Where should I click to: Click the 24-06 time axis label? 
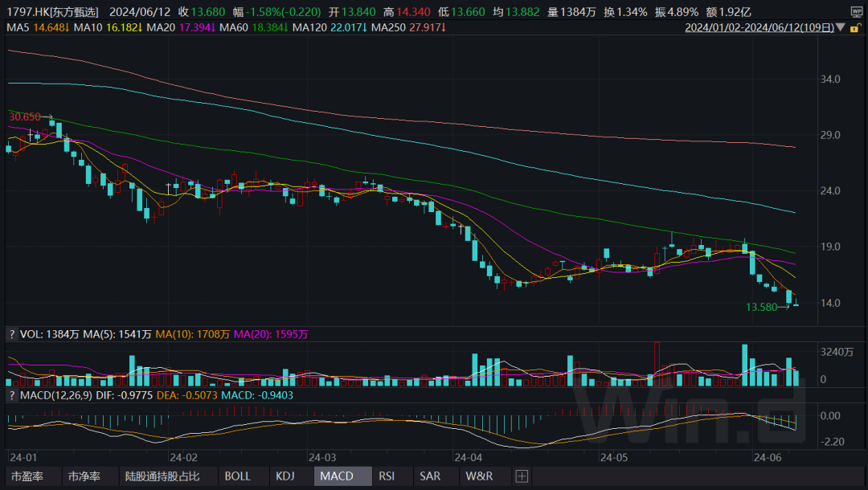[x=768, y=457]
